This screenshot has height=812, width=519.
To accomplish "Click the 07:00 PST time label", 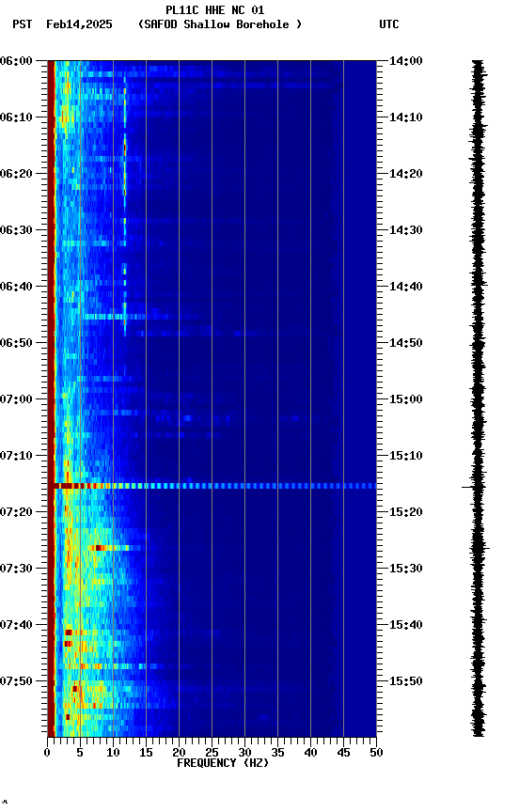I will coord(16,399).
